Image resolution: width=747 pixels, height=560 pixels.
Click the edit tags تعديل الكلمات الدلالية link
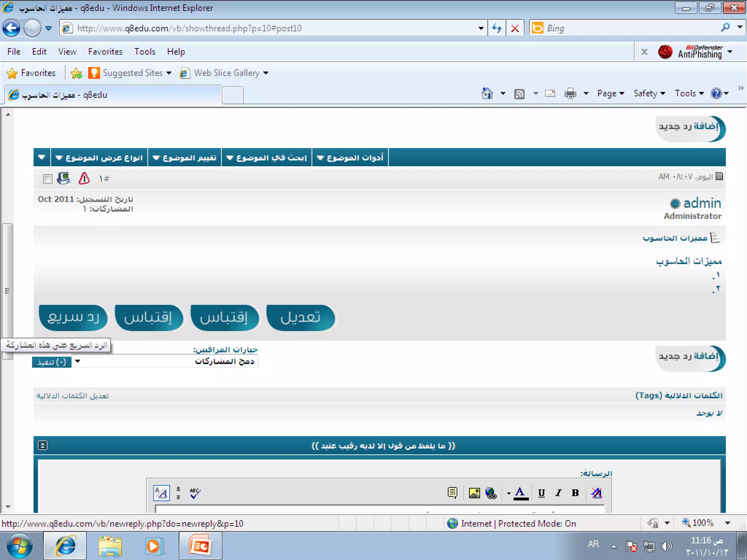click(73, 396)
